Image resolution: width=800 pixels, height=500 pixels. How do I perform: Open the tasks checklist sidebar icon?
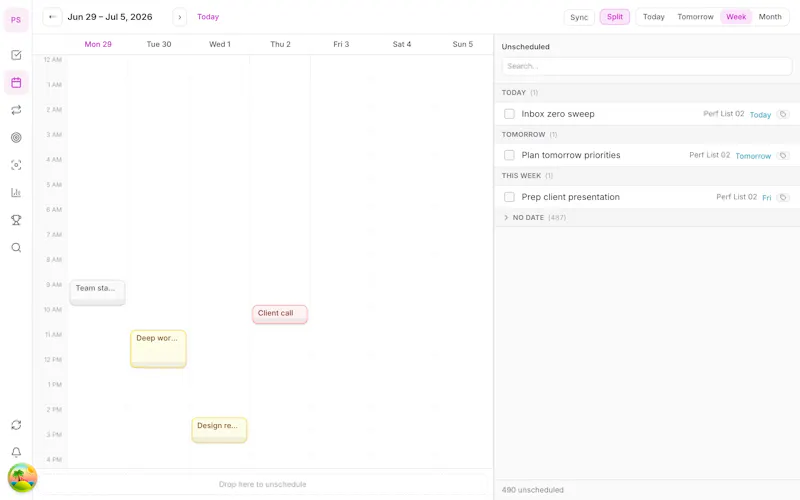pos(16,55)
